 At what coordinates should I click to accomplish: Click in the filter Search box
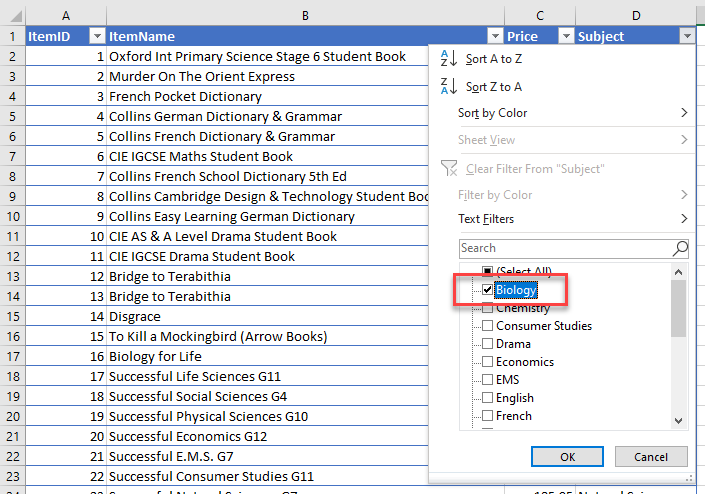[x=565, y=248]
